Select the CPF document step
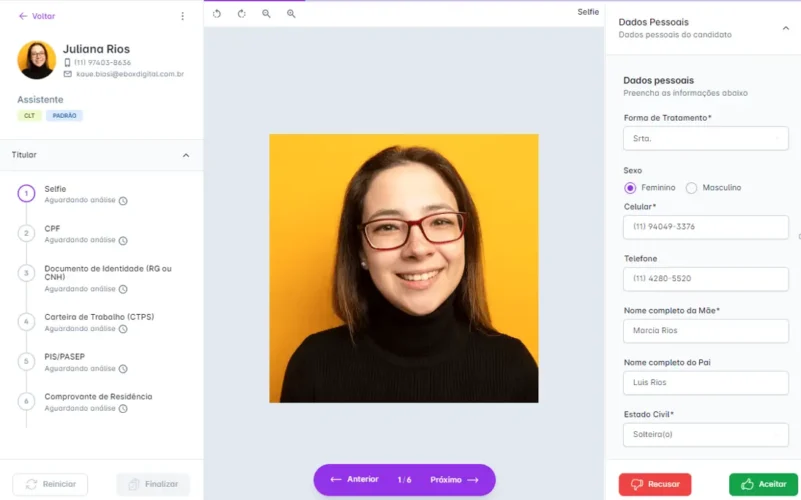 pos(52,229)
